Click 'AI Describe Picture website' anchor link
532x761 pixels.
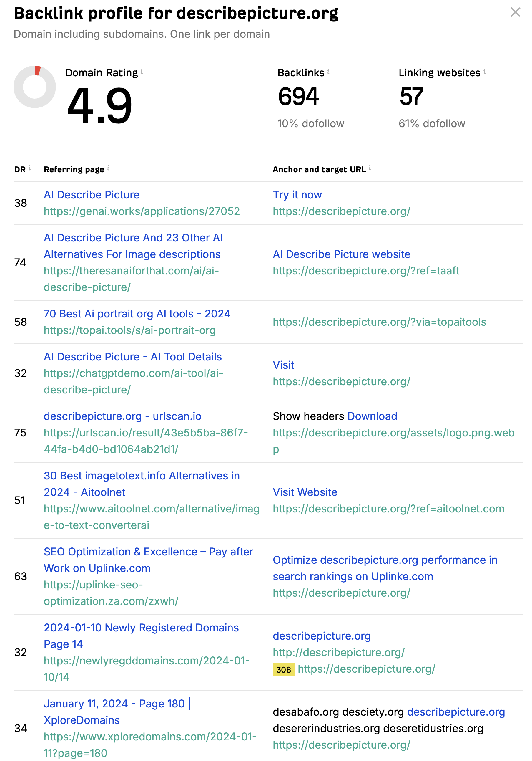[x=342, y=254]
